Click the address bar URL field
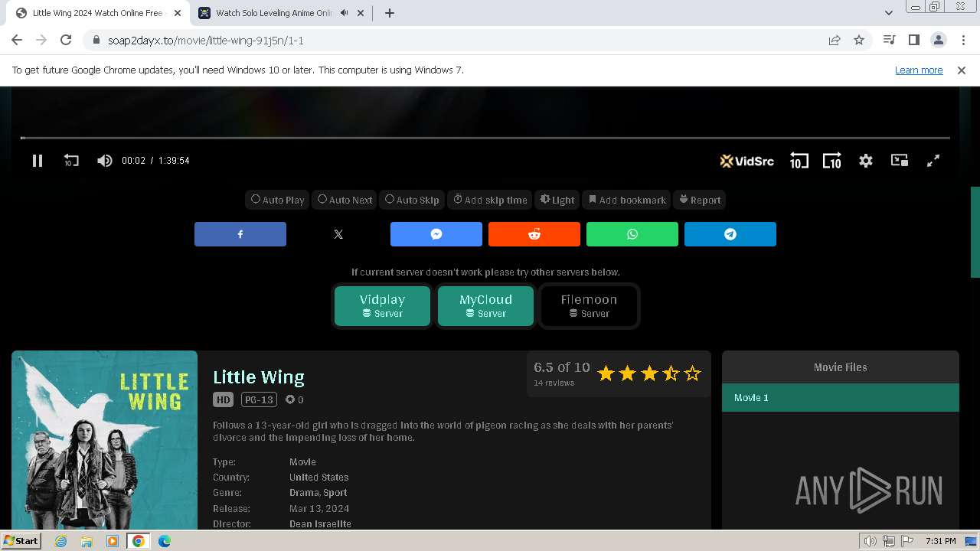The height and width of the screenshot is (551, 980). [x=459, y=41]
